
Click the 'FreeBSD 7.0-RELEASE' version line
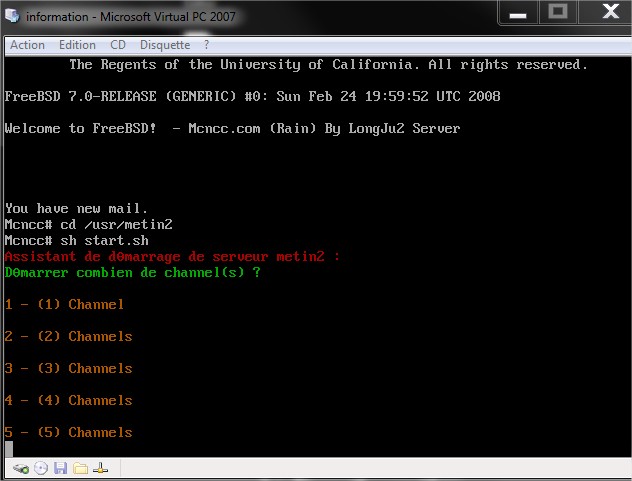(252, 96)
